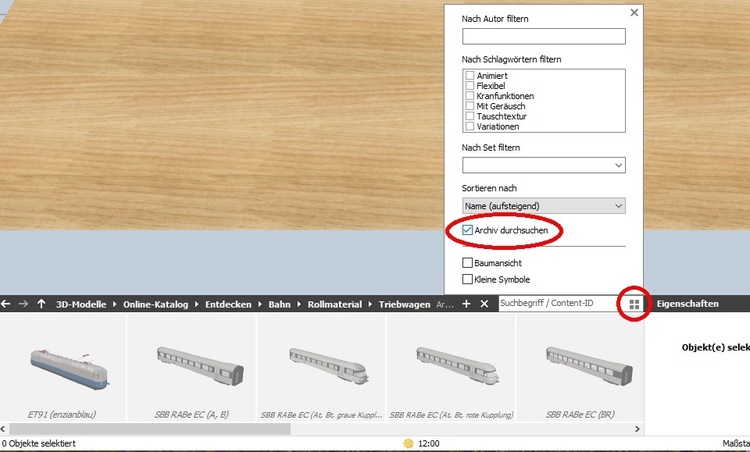Open the Sortieren nach dropdown
750x452 pixels.
(x=544, y=206)
